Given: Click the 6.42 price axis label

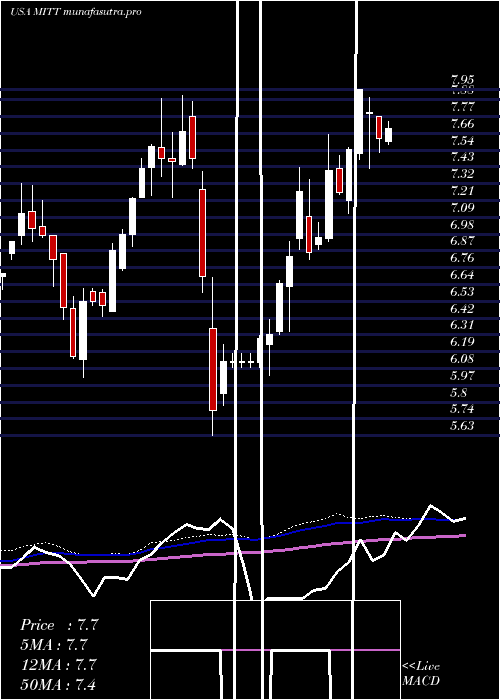Looking at the screenshot, I should click(x=462, y=308).
